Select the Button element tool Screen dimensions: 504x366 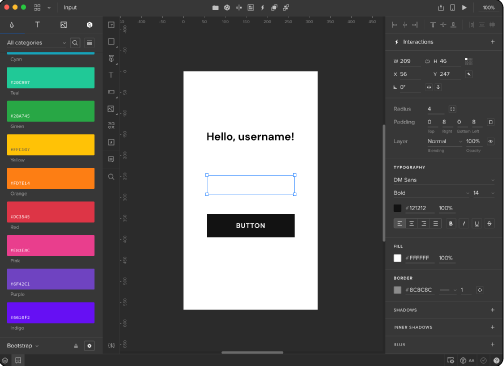tap(111, 92)
